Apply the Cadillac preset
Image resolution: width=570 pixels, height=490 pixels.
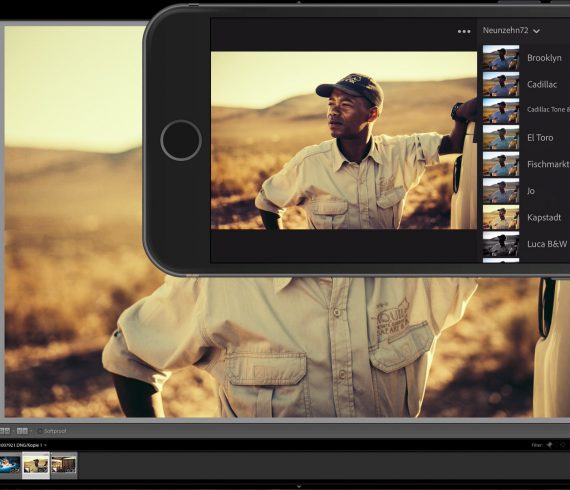[525, 84]
